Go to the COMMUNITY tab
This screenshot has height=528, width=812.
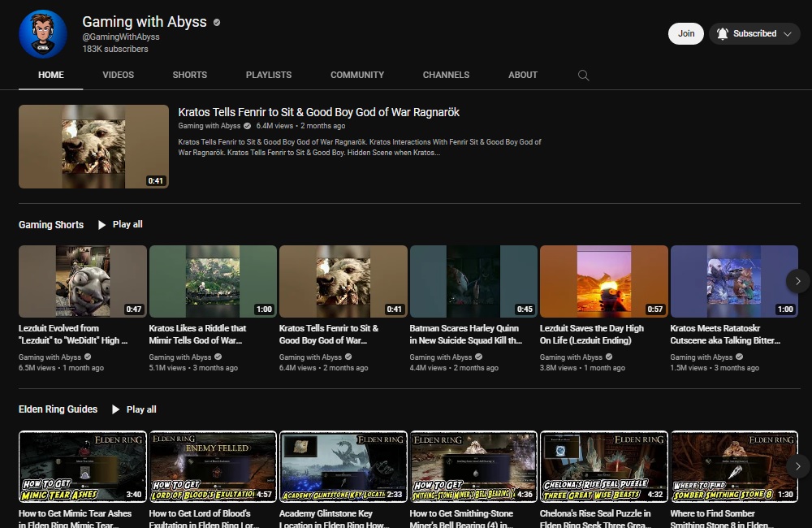[357, 75]
